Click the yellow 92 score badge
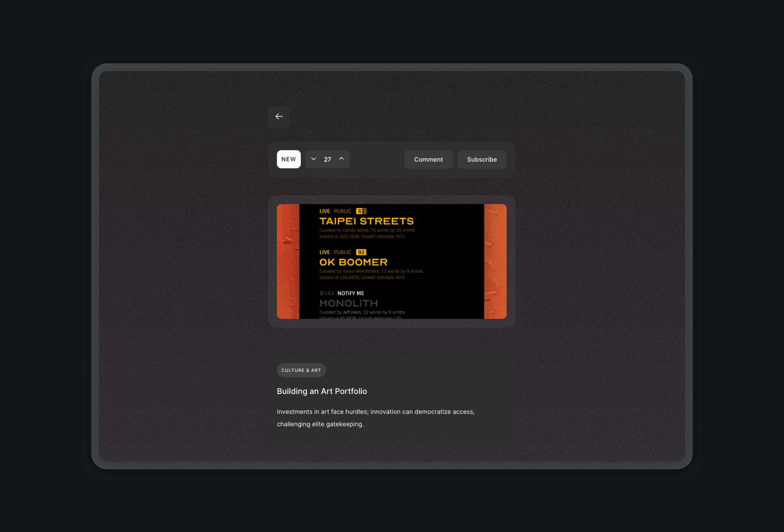This screenshot has width=784, height=532. point(361,252)
